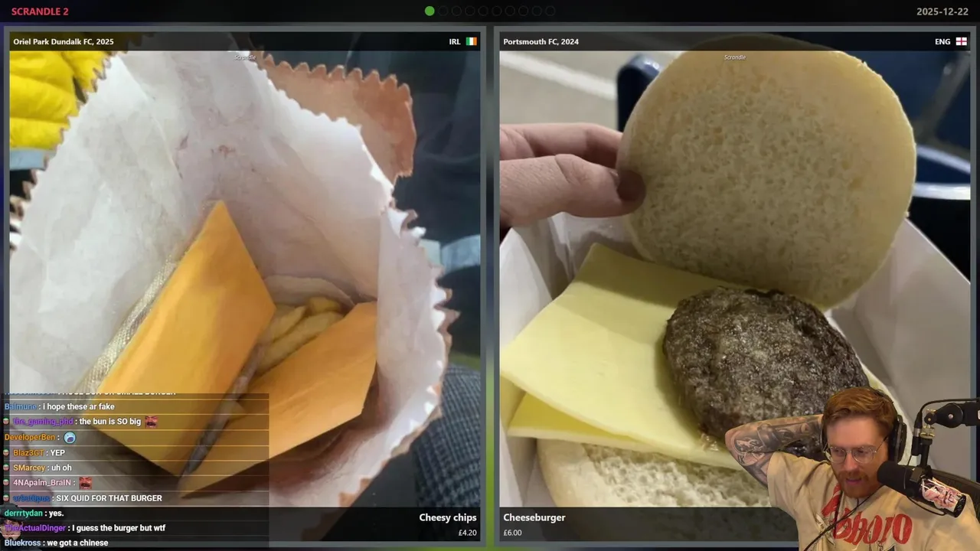This screenshot has height=551, width=980.
Task: Click the username DeveloperBen in chat
Action: [x=30, y=437]
